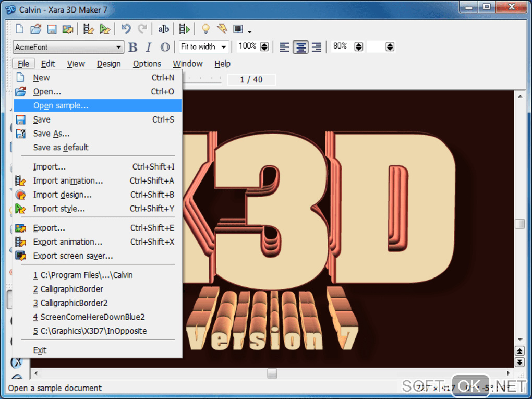
Task: Open recent file 2 CalligraphicBorder
Action: tap(98, 289)
